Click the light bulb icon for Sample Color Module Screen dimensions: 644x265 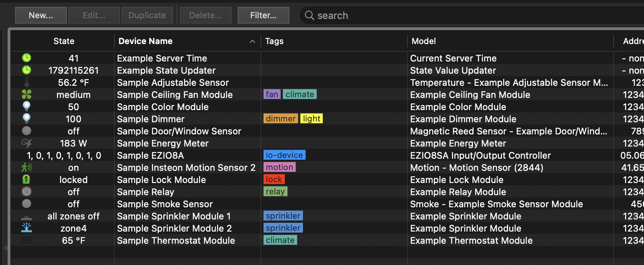(x=27, y=106)
